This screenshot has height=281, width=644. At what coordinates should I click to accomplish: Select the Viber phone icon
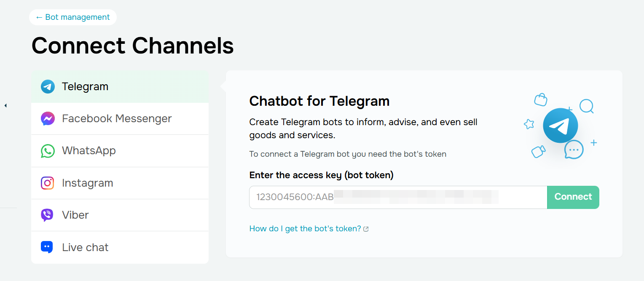coord(48,215)
